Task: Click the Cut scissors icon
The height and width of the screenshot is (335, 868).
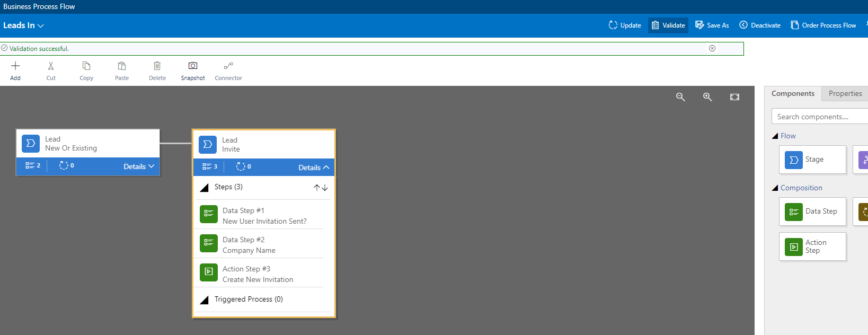Action: pyautogui.click(x=51, y=66)
